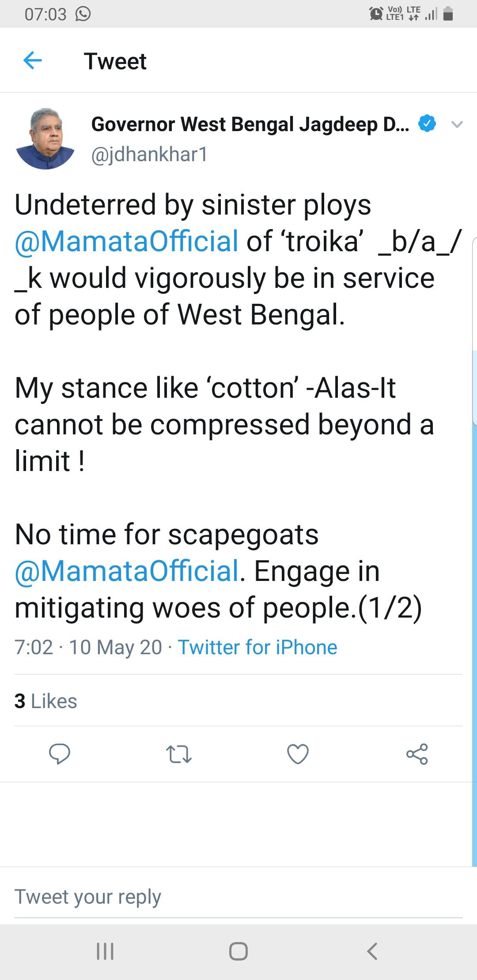Like the tweet with heart icon
Screen dimensions: 477x980
[x=298, y=754]
